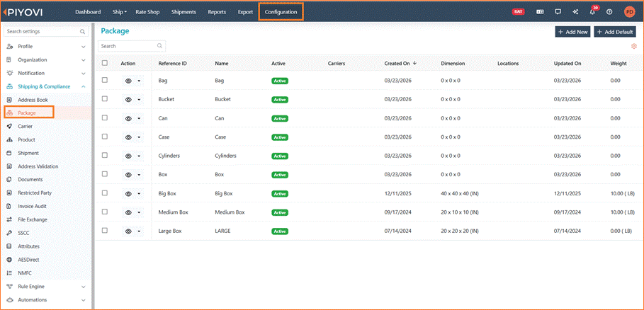Open the help question mark icon

tap(609, 12)
